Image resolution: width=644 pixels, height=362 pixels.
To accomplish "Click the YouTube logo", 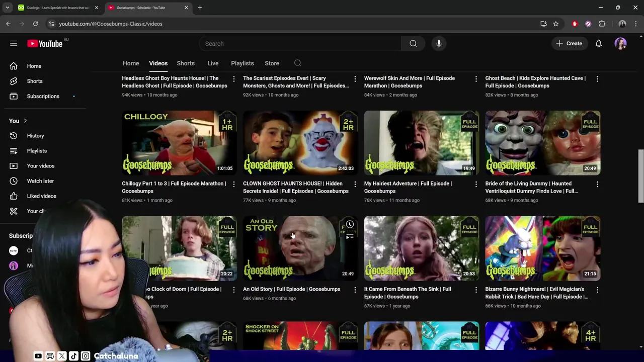I will click(45, 44).
